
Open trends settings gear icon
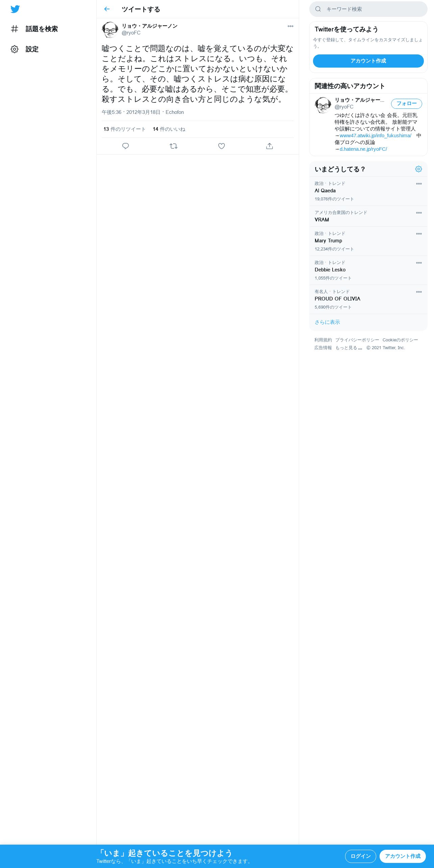(x=418, y=169)
